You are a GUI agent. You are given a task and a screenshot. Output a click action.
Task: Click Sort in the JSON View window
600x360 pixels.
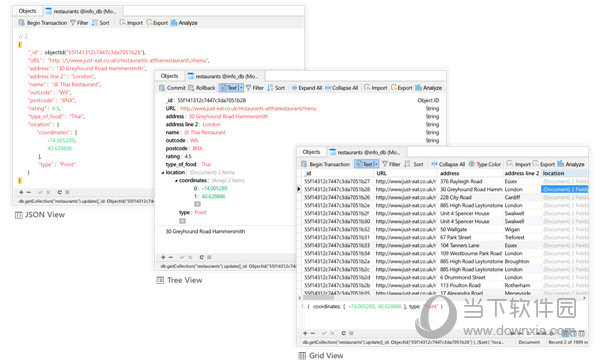[101, 23]
